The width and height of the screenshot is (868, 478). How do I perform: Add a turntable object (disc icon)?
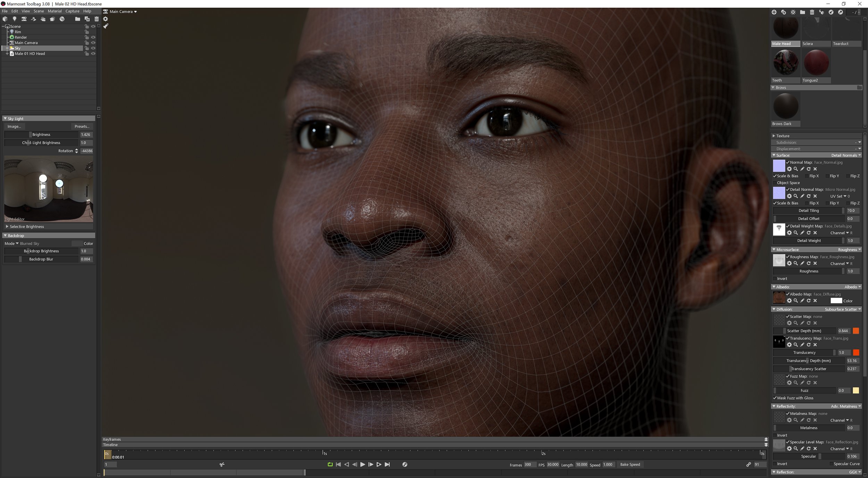62,19
